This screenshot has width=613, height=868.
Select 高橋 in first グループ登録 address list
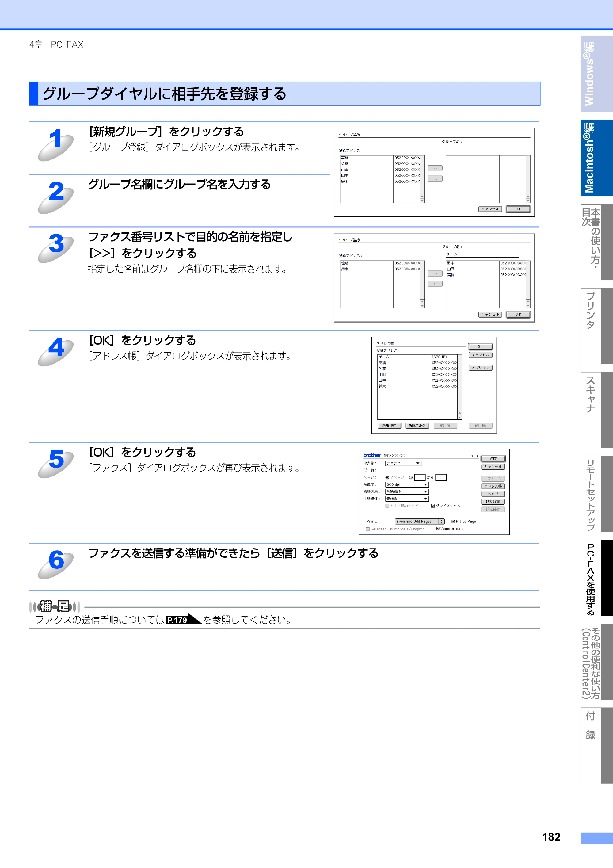click(380, 158)
